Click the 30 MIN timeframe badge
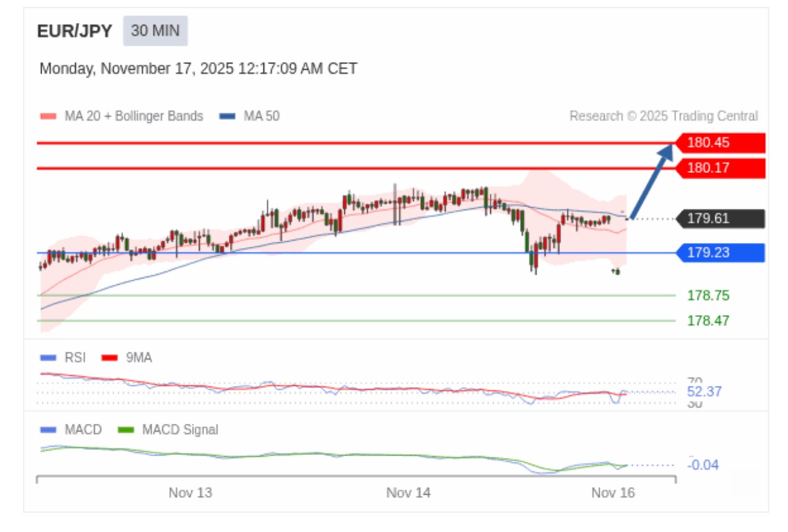 click(155, 31)
